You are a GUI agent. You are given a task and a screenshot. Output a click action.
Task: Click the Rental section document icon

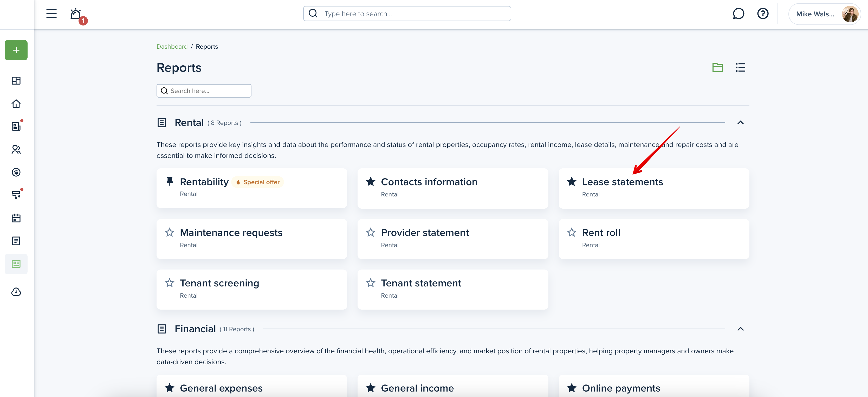(162, 123)
